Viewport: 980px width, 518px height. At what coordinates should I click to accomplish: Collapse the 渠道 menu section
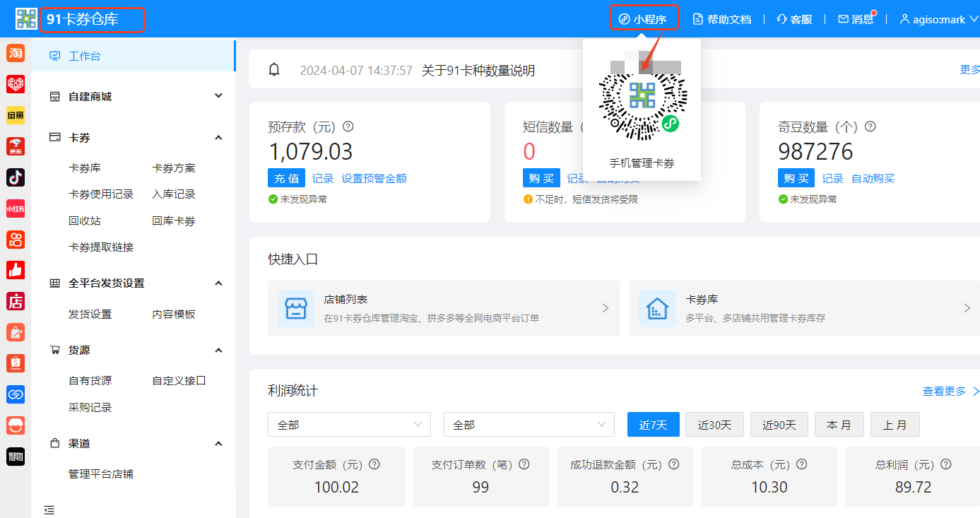[x=218, y=443]
